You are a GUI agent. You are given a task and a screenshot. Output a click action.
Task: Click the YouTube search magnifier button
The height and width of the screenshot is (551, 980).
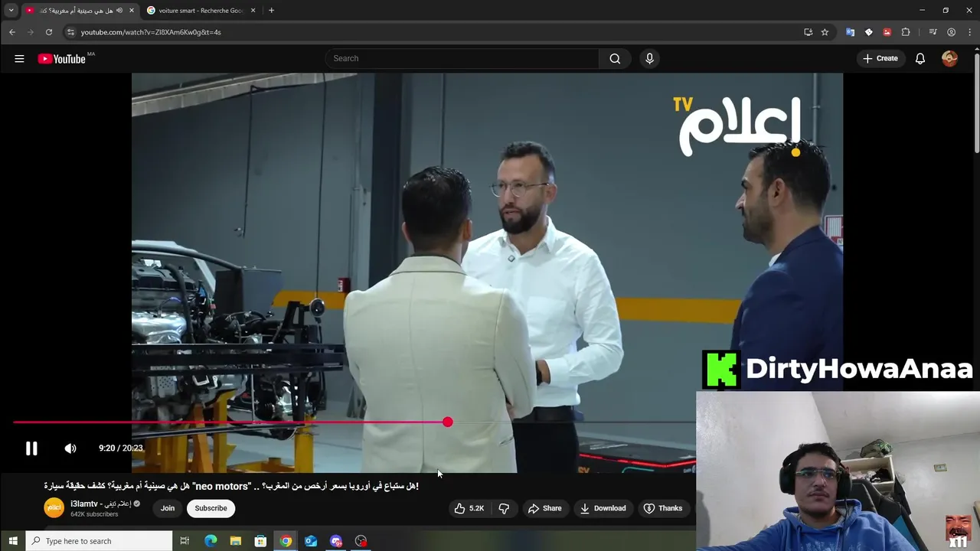point(615,59)
